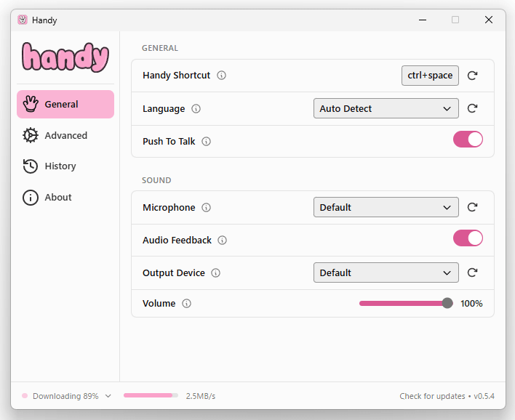The image size is (515, 420).
Task: Turn off the Audio Feedback switch
Action: pyautogui.click(x=468, y=238)
